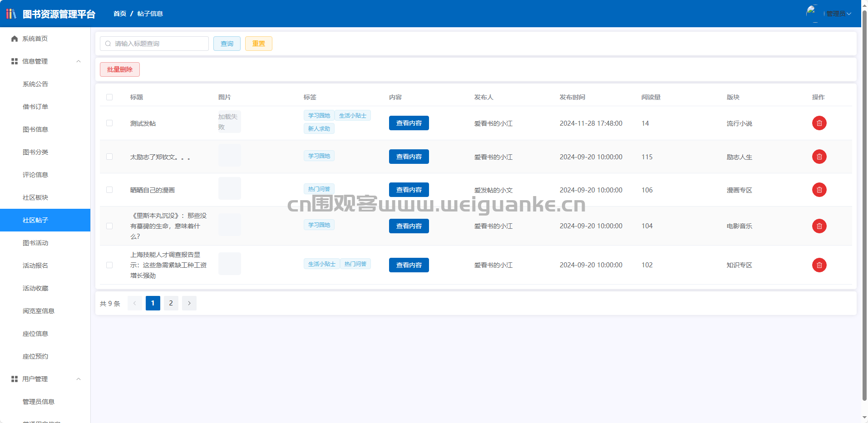Go to next page arrow
The height and width of the screenshot is (423, 868).
(189, 303)
